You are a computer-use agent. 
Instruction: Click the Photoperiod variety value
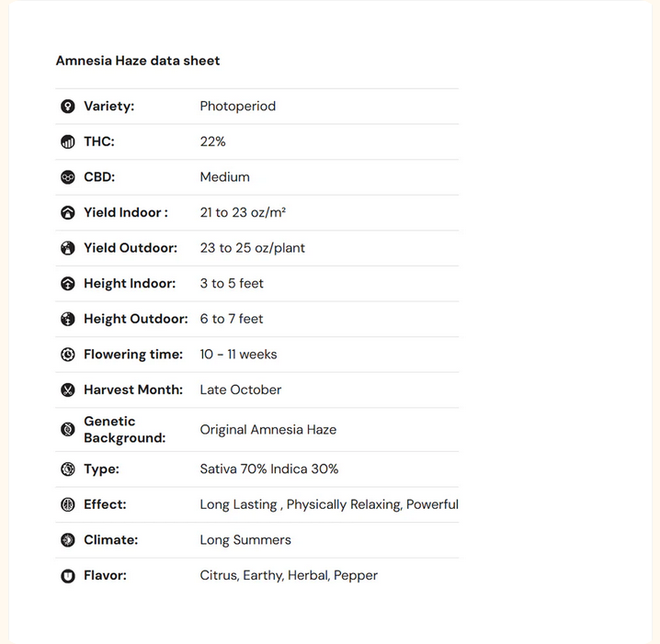coord(238,107)
